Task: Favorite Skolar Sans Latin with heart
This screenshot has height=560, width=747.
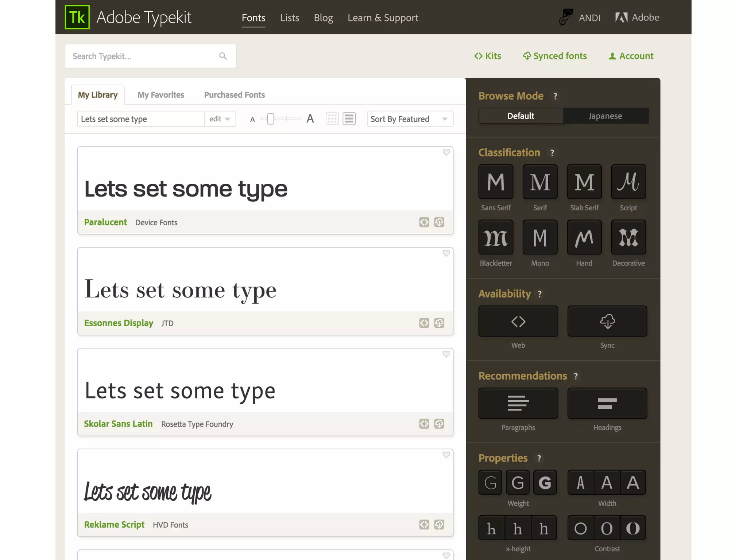Action: (446, 354)
